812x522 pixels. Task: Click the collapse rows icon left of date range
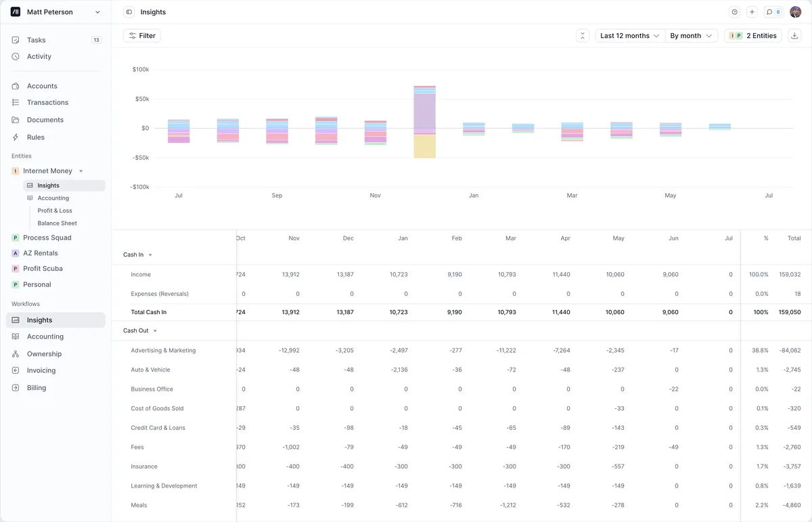pos(583,36)
